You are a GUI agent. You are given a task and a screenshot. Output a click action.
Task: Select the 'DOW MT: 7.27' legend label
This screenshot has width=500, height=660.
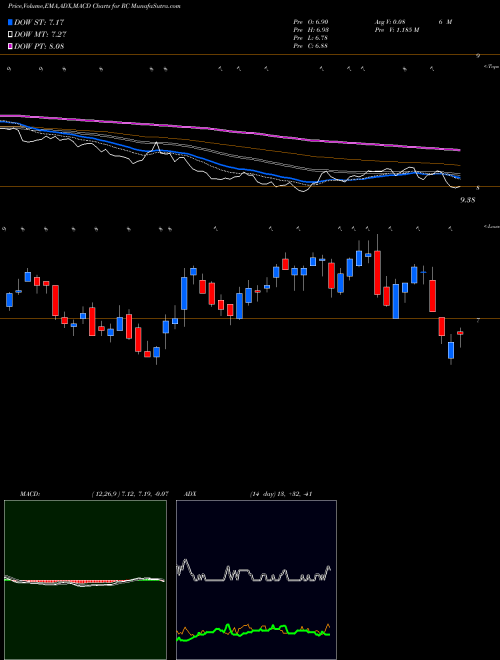click(x=40, y=35)
